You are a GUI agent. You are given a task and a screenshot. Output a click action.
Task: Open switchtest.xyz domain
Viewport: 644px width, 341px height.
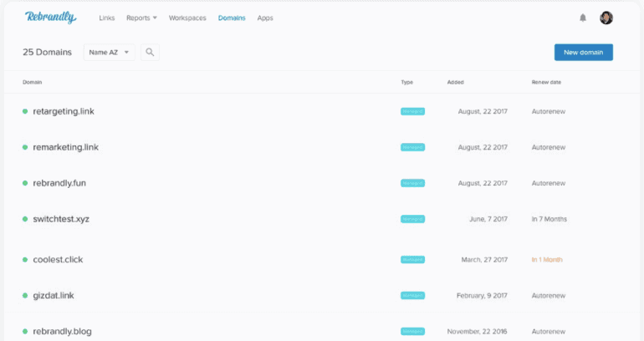click(x=61, y=219)
